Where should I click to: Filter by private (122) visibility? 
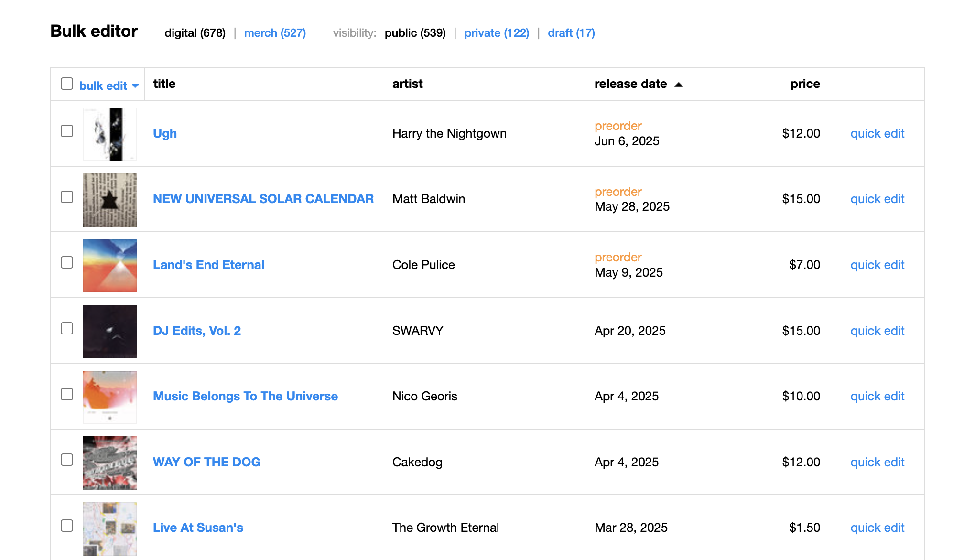[x=497, y=33]
